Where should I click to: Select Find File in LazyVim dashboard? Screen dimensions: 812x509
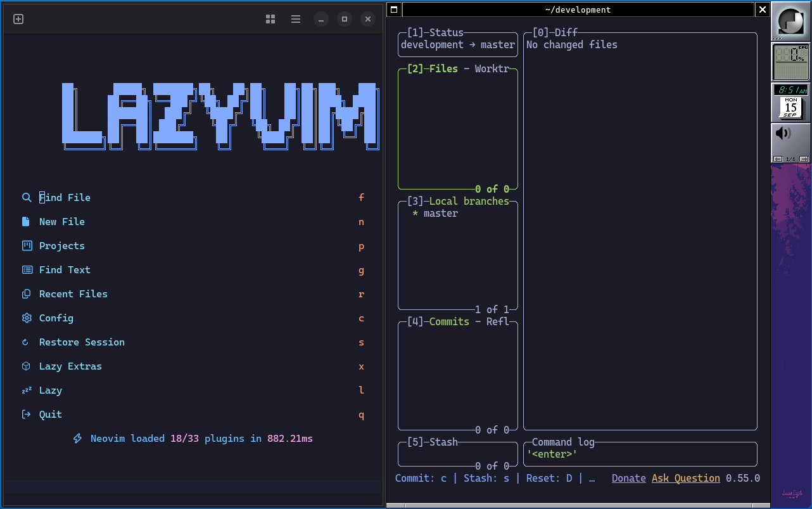[65, 197]
